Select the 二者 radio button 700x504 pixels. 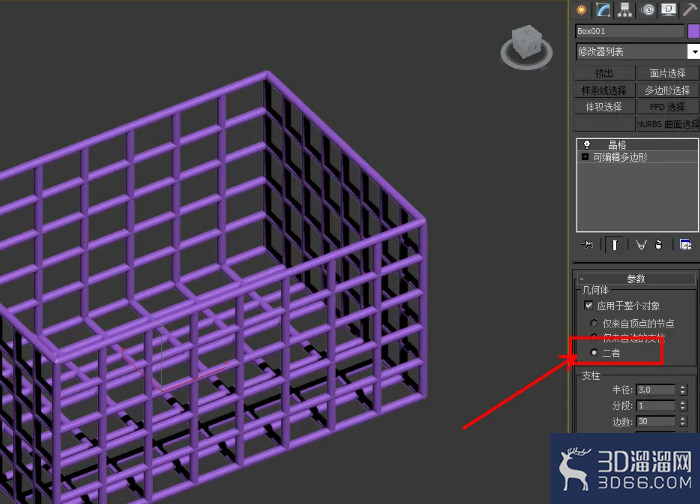click(x=594, y=353)
